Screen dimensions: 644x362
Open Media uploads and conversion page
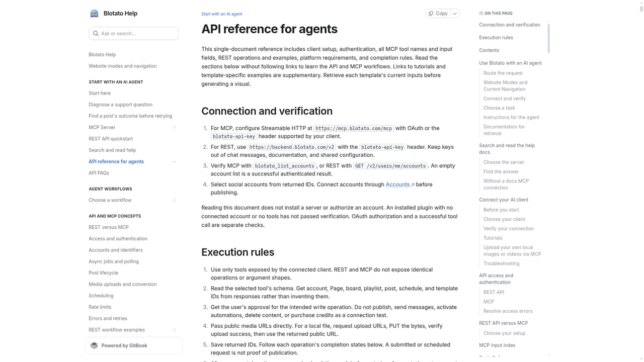pyautogui.click(x=123, y=285)
